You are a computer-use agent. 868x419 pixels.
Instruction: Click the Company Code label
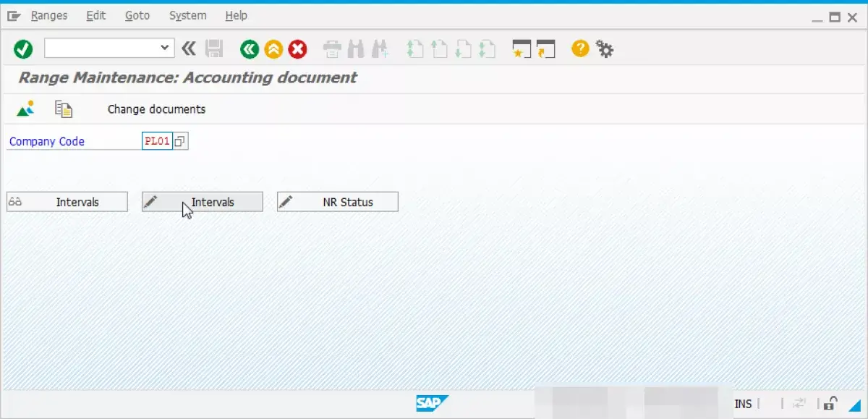(x=47, y=141)
